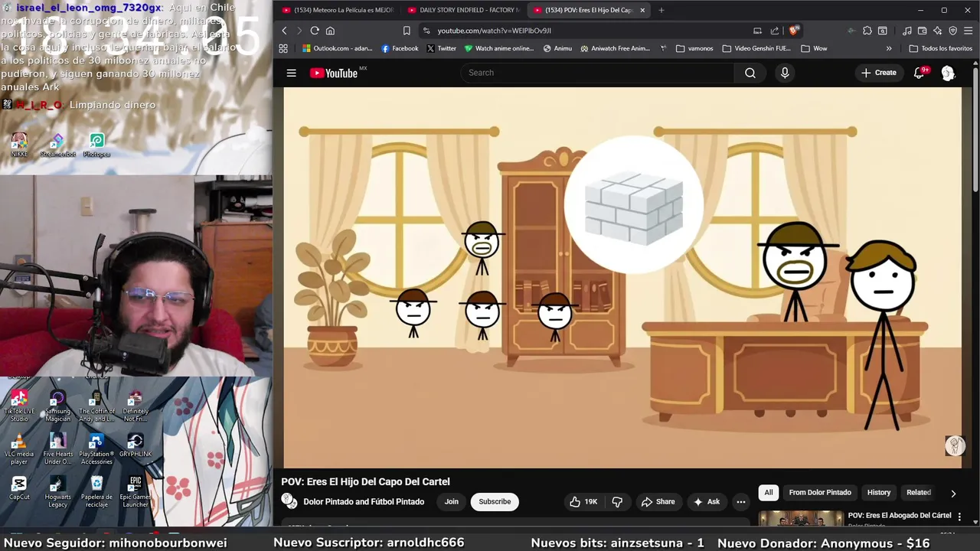Open YouTube notifications bell
Viewport: 980px width, 551px height.
click(920, 73)
